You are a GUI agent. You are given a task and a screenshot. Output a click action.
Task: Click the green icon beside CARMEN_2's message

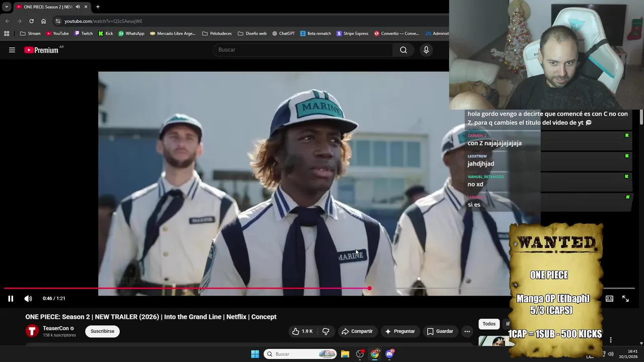(x=627, y=135)
